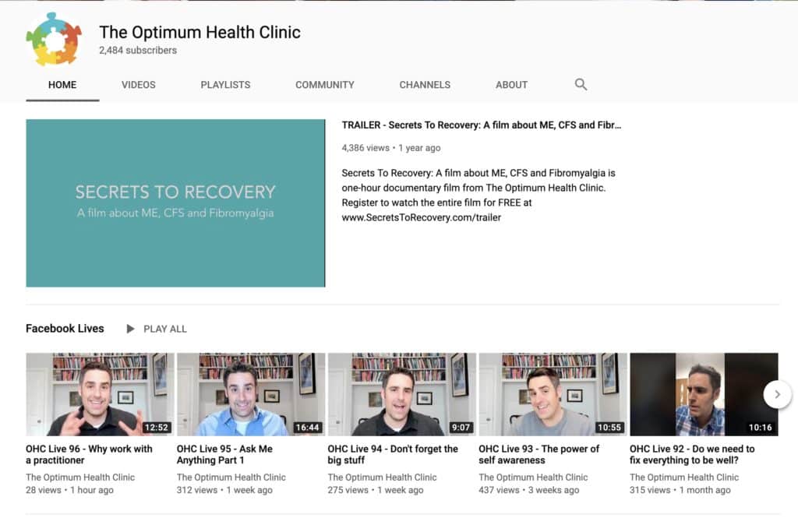The height and width of the screenshot is (532, 798).
Task: Open the trailer title 'TRAILER - Secrets To Recovery'
Action: [481, 125]
